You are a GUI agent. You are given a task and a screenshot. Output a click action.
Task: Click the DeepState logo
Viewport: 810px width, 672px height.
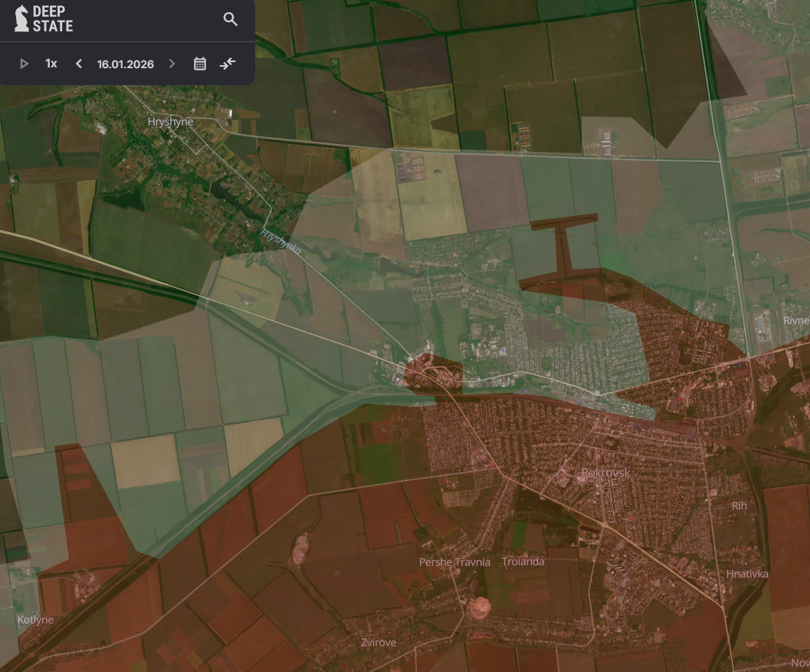[x=44, y=18]
